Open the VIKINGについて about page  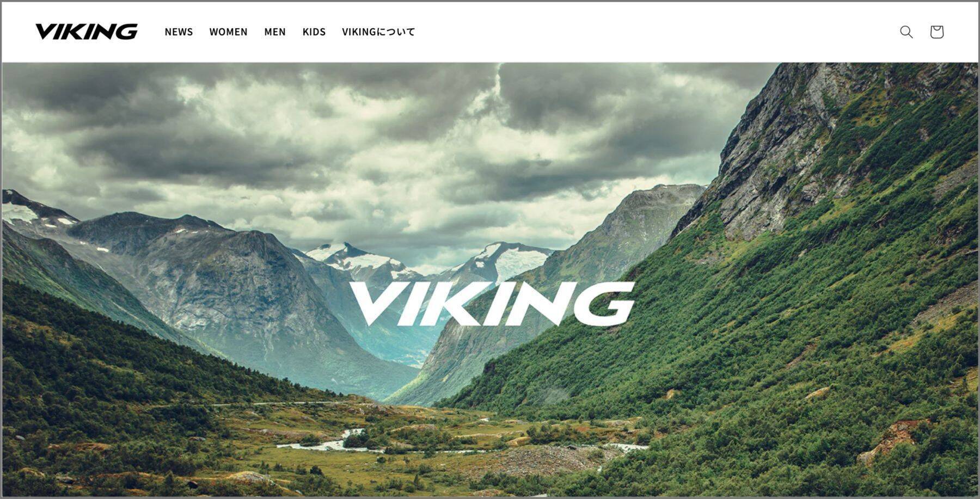click(378, 32)
